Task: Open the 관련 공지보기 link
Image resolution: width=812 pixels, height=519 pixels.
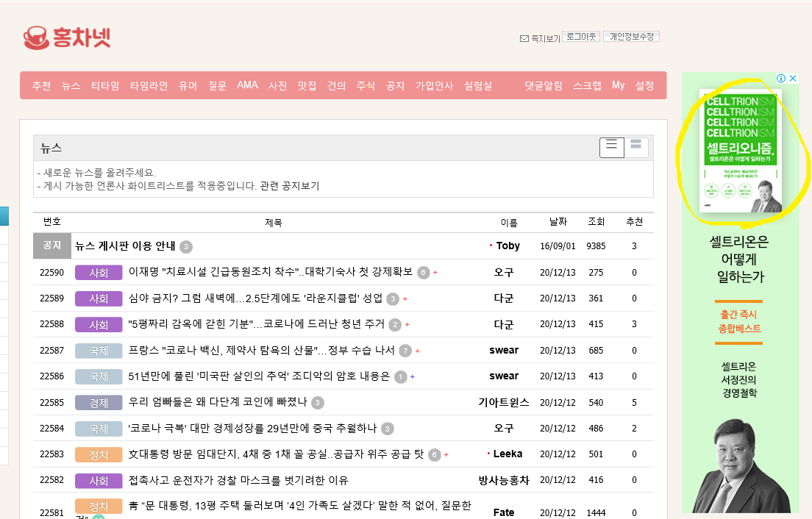Action: click(290, 186)
